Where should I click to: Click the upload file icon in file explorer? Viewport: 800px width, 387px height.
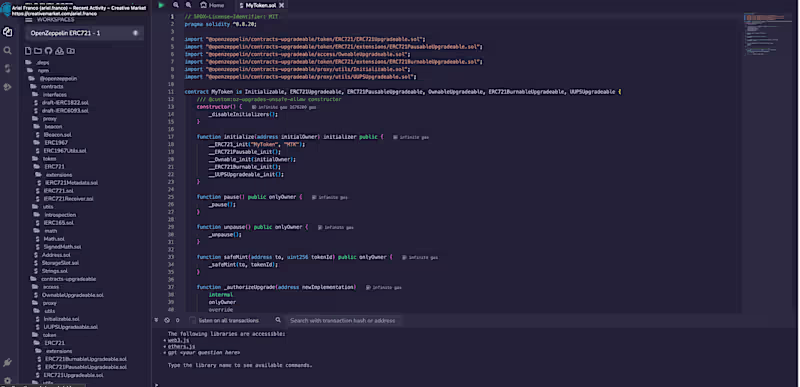pyautogui.click(x=60, y=51)
